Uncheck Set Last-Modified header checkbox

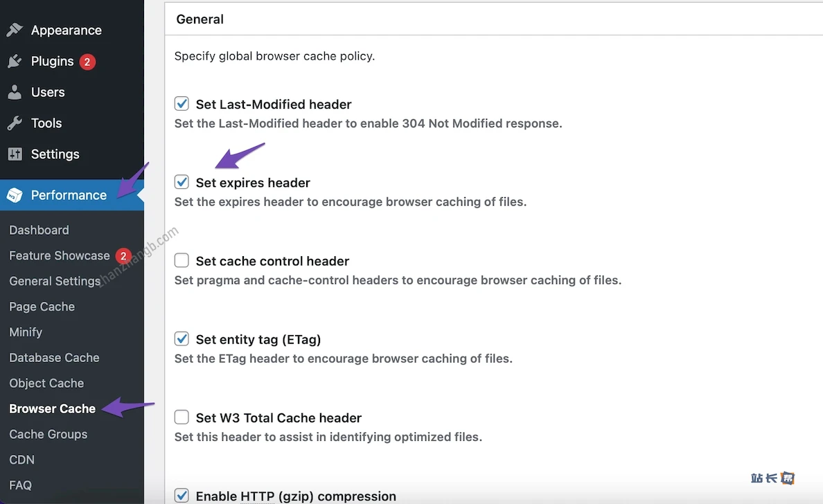pos(182,104)
